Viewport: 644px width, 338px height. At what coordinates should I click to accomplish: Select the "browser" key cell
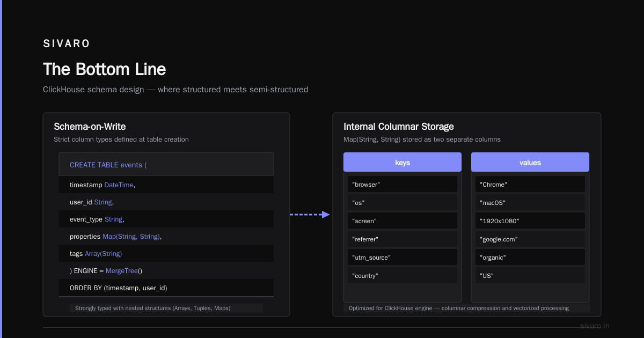(402, 184)
